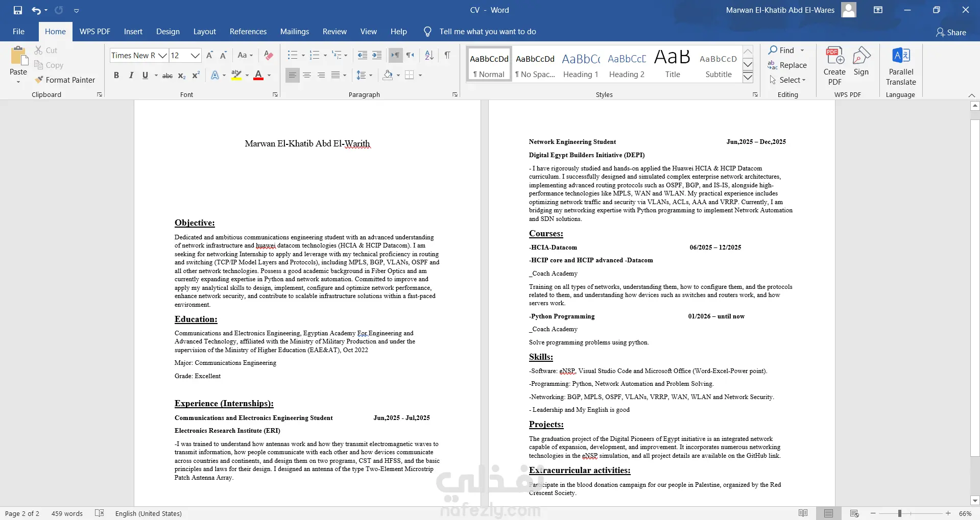The image size is (980, 520).
Task: Open the Select dropdown in Editing
Action: pyautogui.click(x=787, y=80)
